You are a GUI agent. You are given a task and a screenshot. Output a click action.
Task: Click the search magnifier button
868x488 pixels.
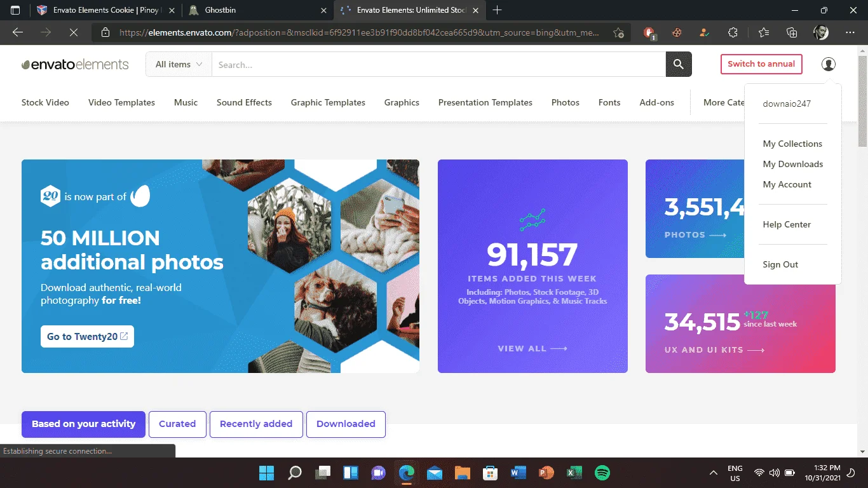pyautogui.click(x=679, y=64)
